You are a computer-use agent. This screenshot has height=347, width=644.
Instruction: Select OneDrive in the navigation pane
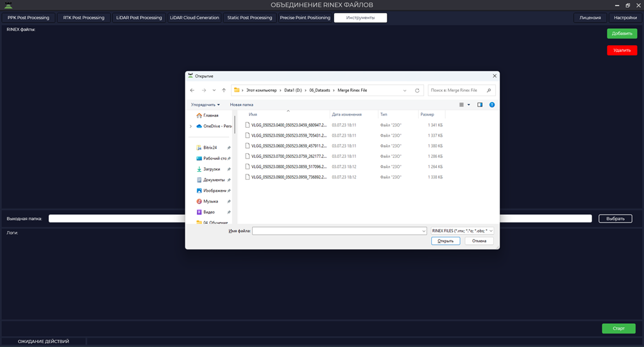(214, 126)
